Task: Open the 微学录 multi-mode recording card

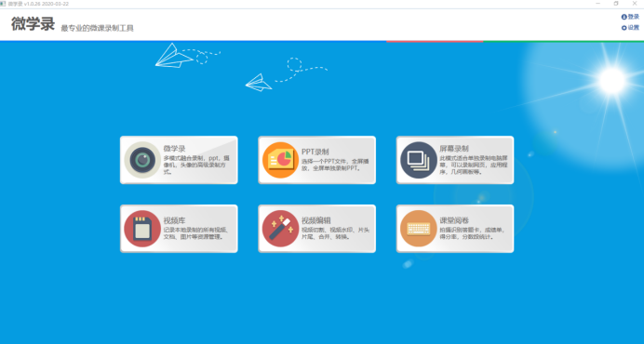Action: (x=179, y=160)
